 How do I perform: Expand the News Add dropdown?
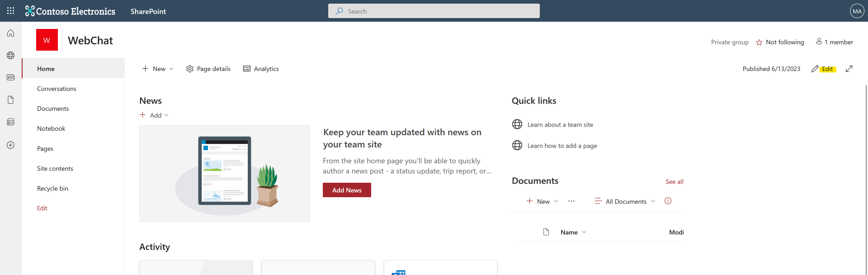[x=154, y=115]
